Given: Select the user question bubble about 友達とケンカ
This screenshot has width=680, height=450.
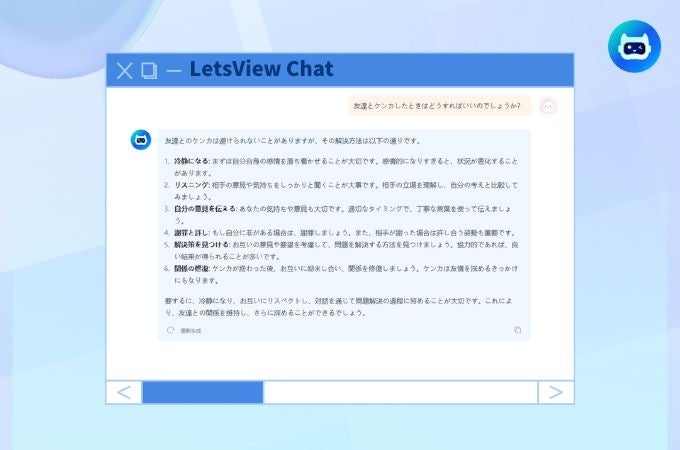Looking at the screenshot, I should [x=440, y=106].
